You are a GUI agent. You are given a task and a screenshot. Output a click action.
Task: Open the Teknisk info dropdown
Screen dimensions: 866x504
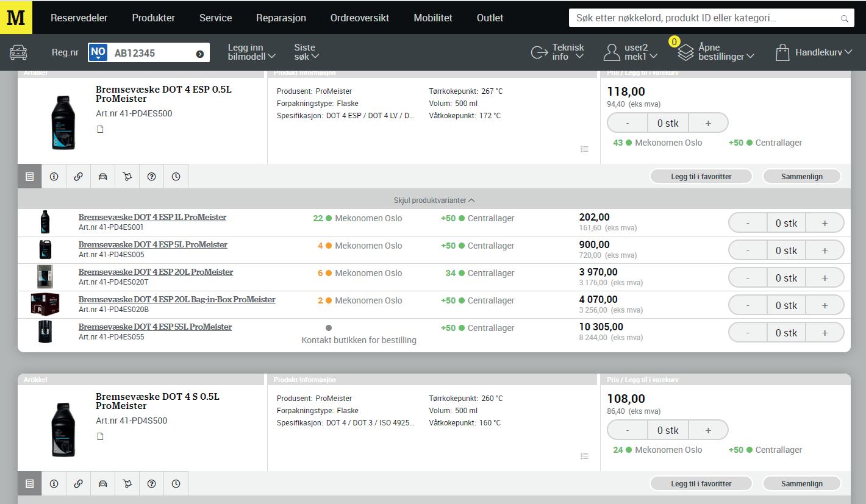coord(557,52)
